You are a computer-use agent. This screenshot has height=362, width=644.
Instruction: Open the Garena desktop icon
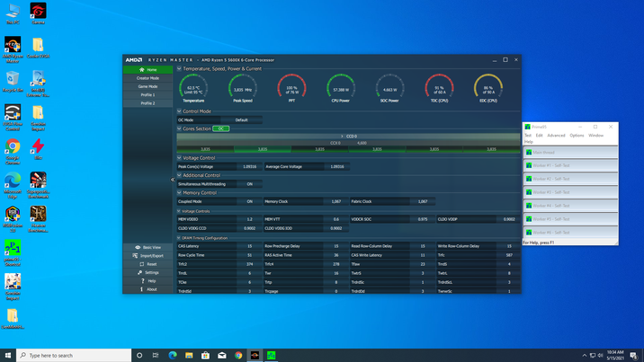pos(38,13)
